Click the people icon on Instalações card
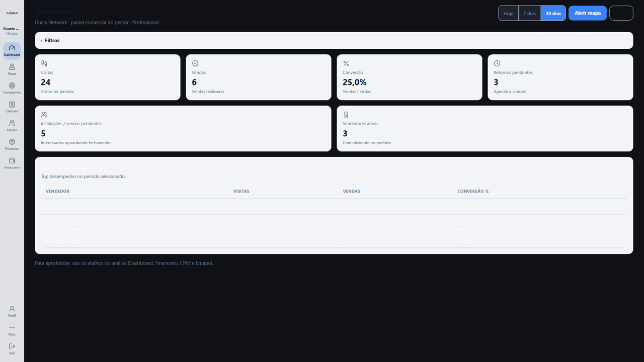Image resolution: width=644 pixels, height=362 pixels. (x=44, y=115)
